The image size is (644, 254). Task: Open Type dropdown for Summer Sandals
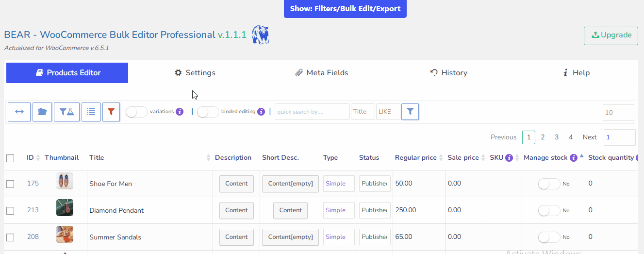(339, 237)
